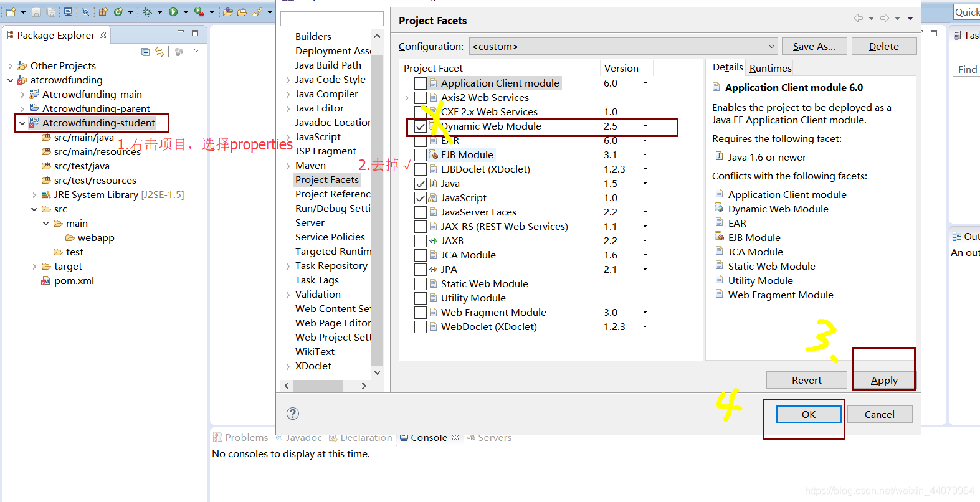Switch to the Details tab
980x502 pixels.
click(x=727, y=67)
